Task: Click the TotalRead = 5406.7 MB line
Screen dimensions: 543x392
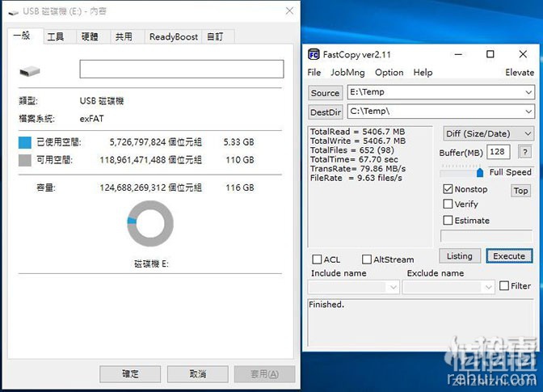Action: pos(357,132)
